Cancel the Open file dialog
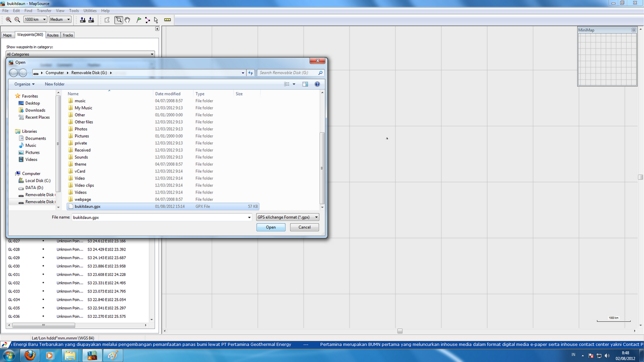 304,227
